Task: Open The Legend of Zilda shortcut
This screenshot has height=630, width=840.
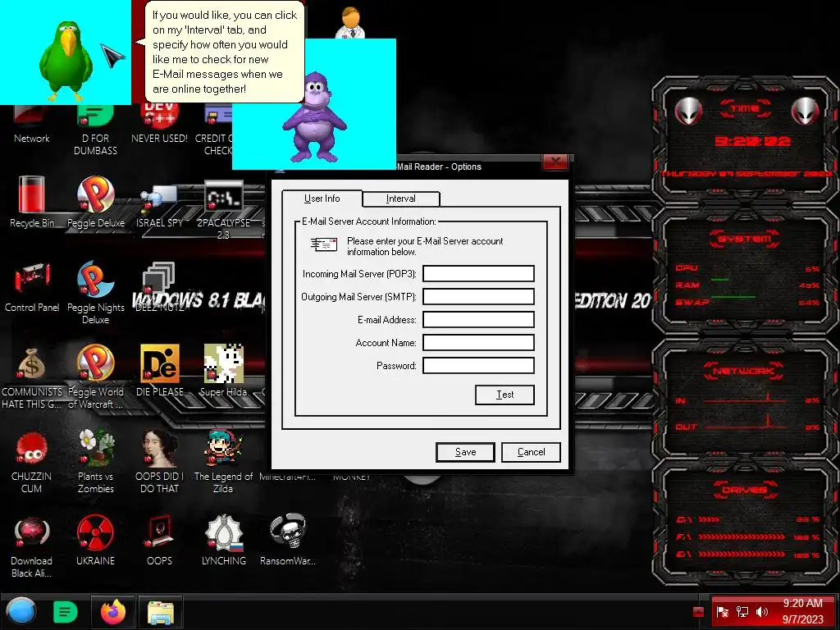Action: tap(223, 461)
